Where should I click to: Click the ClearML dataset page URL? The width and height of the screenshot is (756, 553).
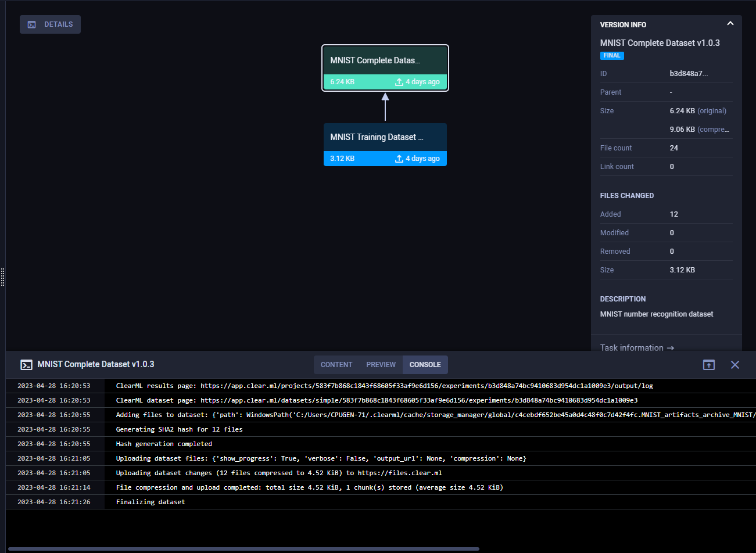pyautogui.click(x=419, y=400)
